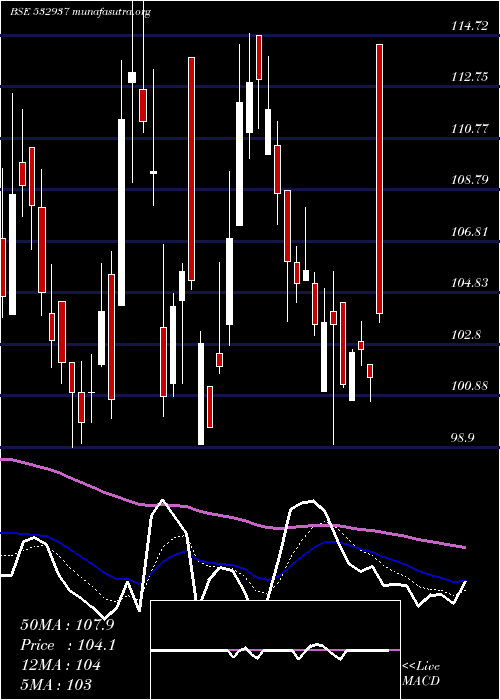Screen dimensions: 500x700
Task: Click the MACD mini chart panel
Action: coord(275,650)
